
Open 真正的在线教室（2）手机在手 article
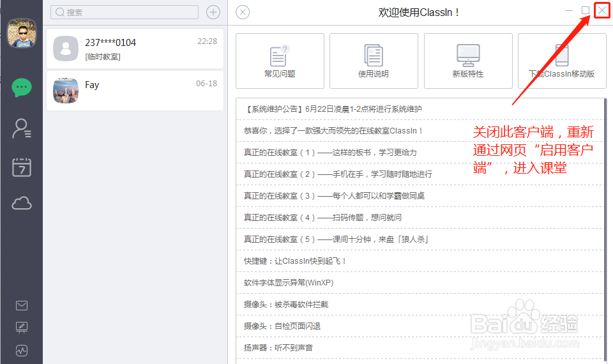(x=420, y=174)
